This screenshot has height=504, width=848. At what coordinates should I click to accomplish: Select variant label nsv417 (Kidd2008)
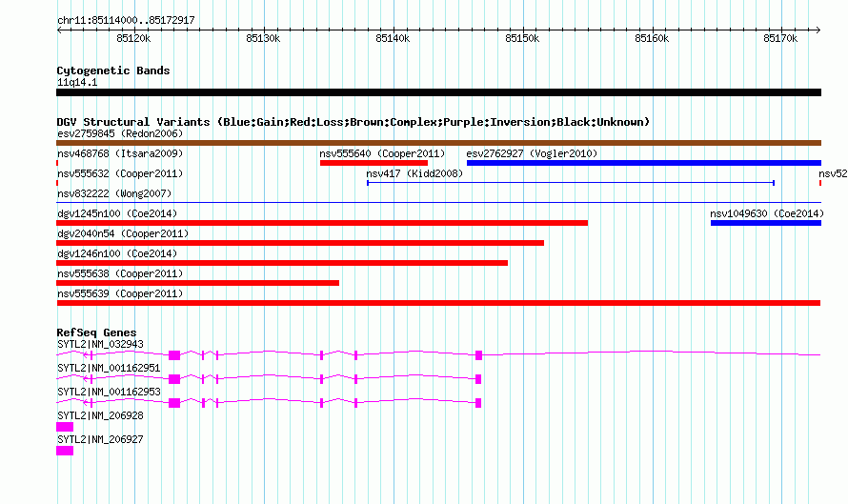click(x=414, y=173)
